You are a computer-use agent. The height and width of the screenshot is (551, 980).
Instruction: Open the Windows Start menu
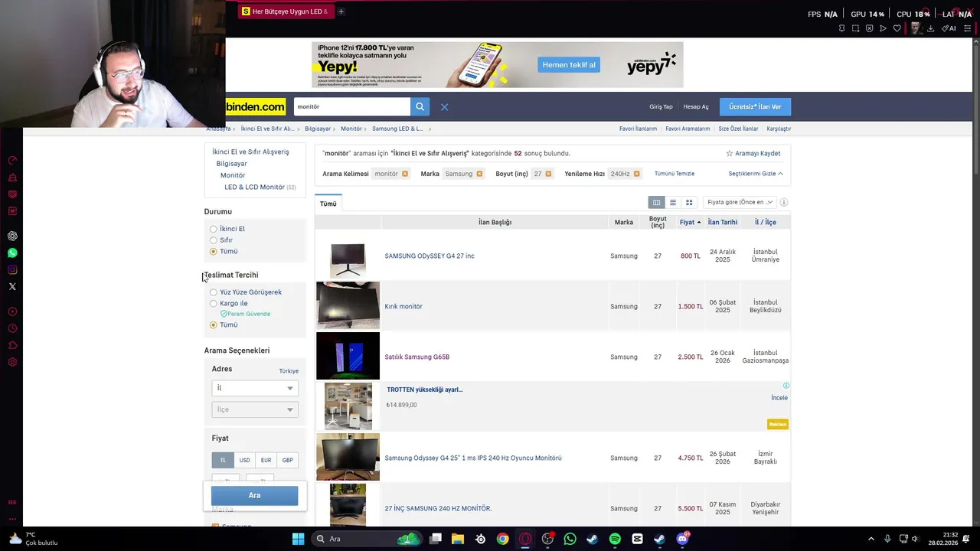[298, 539]
